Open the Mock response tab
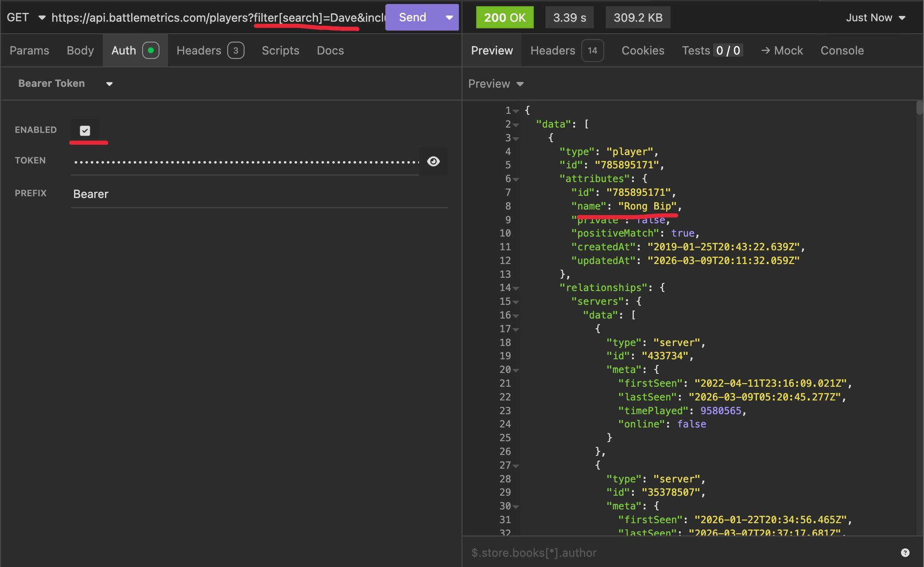 click(x=782, y=50)
